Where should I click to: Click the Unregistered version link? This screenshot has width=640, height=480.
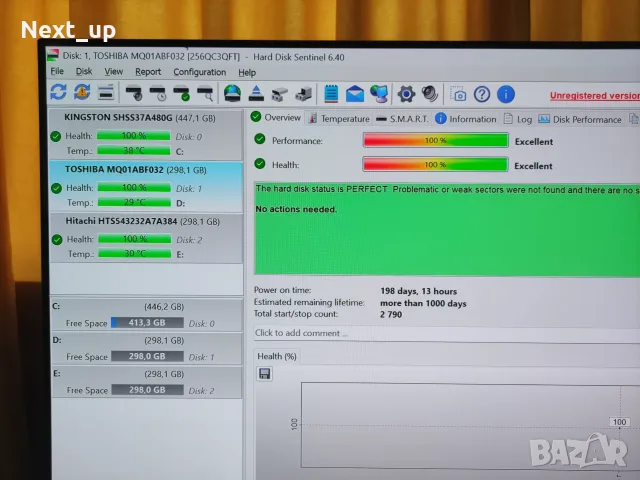[595, 96]
